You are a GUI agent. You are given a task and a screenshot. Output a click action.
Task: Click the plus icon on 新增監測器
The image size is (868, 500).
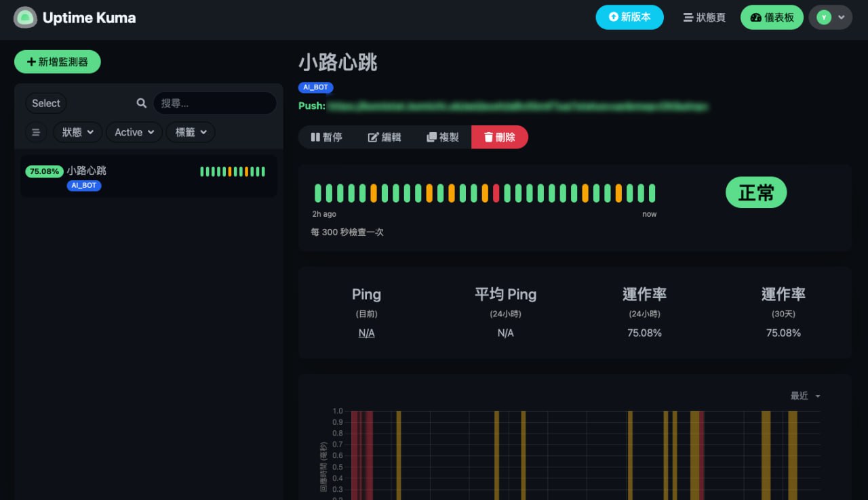pos(31,62)
